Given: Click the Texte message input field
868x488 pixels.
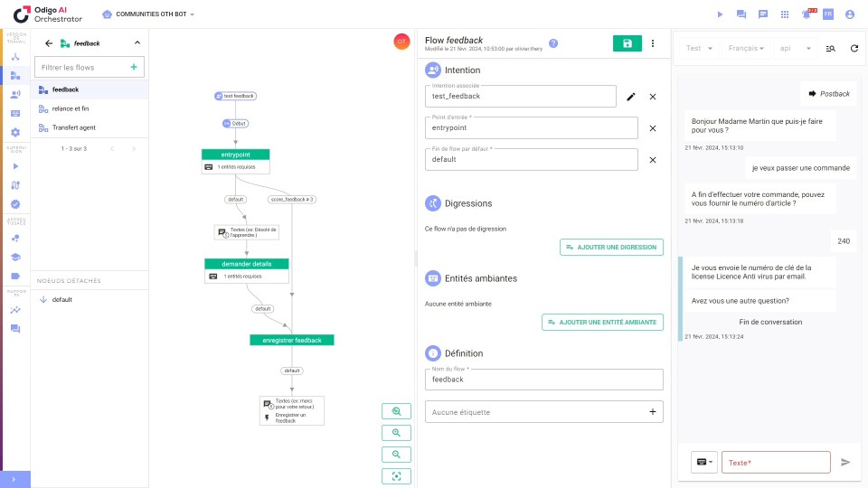Looking at the screenshot, I should point(775,462).
